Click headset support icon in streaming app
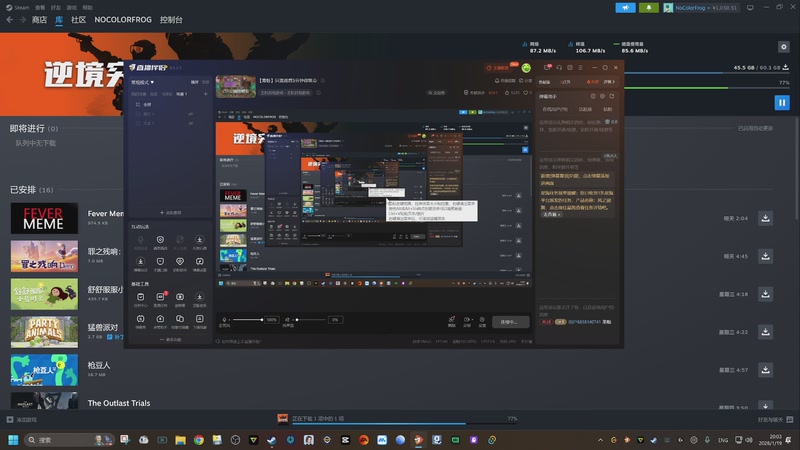 pyautogui.click(x=559, y=67)
